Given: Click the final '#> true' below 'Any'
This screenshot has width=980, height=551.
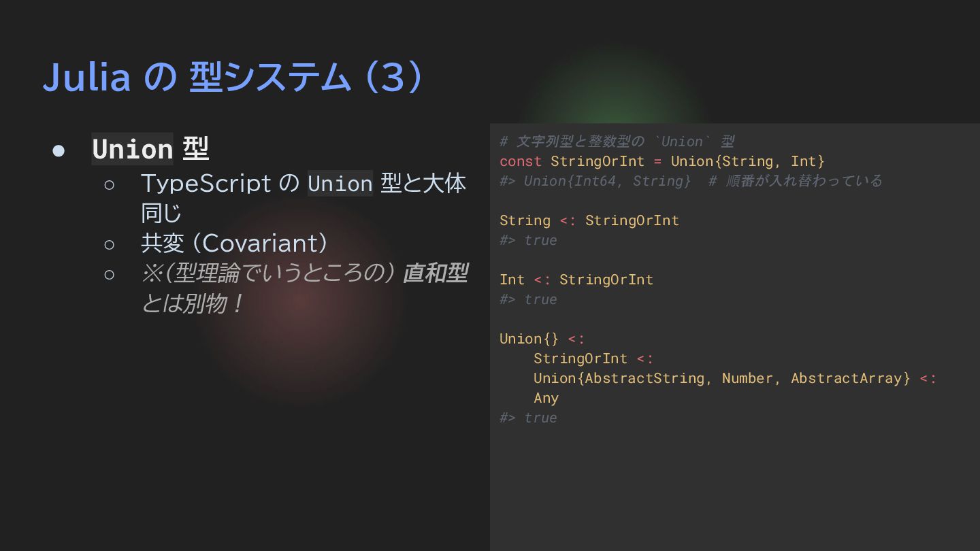Looking at the screenshot, I should pyautogui.click(x=528, y=418).
